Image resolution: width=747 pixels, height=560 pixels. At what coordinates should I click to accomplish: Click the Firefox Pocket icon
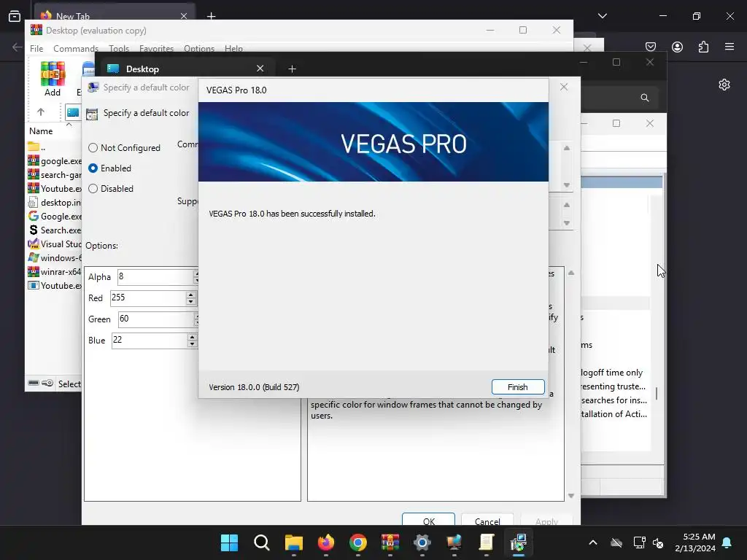[650, 47]
